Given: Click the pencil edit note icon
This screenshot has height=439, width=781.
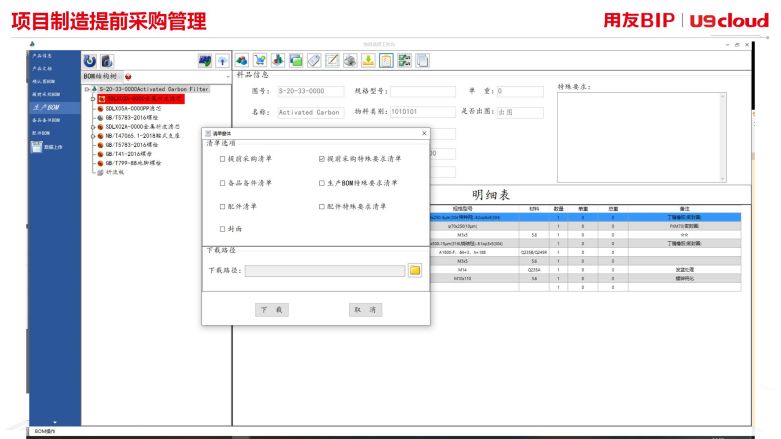Looking at the screenshot, I should click(332, 61).
